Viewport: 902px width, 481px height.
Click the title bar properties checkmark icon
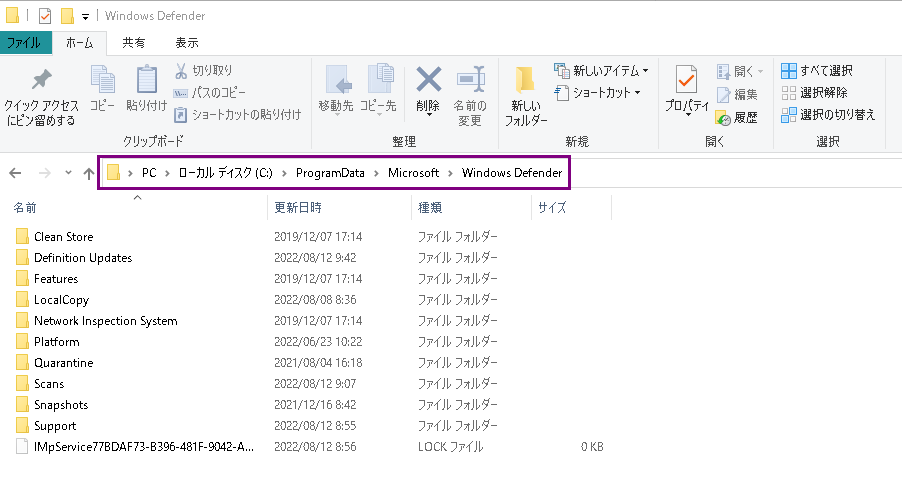[x=45, y=16]
